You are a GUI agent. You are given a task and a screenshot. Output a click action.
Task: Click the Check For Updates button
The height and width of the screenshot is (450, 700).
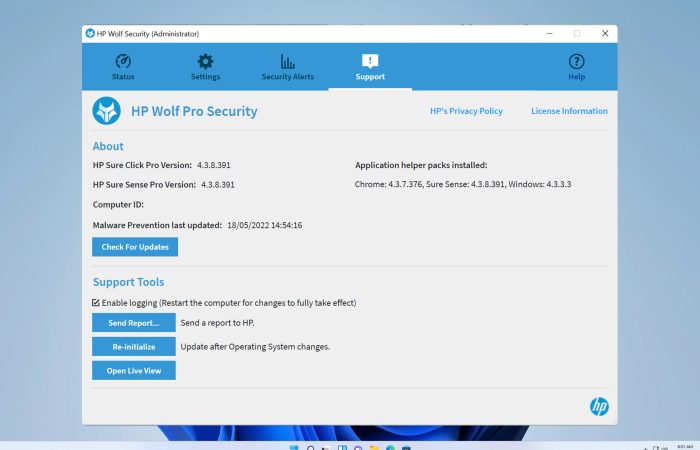click(x=135, y=247)
